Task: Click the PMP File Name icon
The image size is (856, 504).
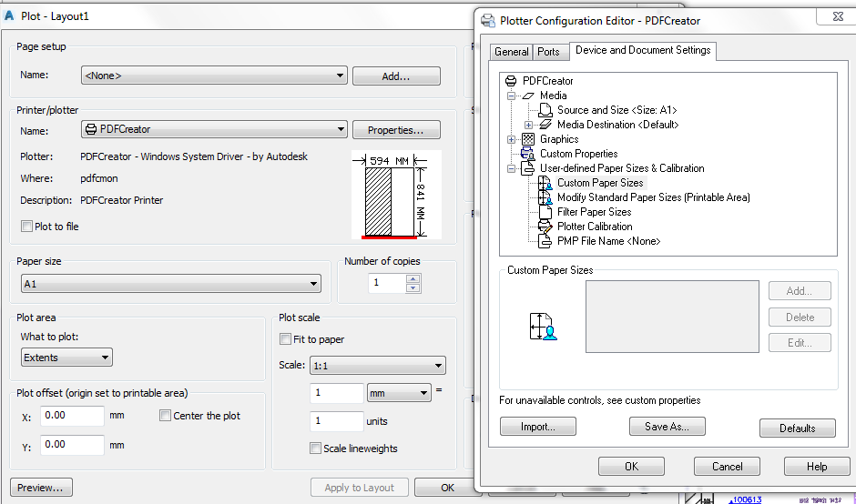Action: [x=545, y=241]
